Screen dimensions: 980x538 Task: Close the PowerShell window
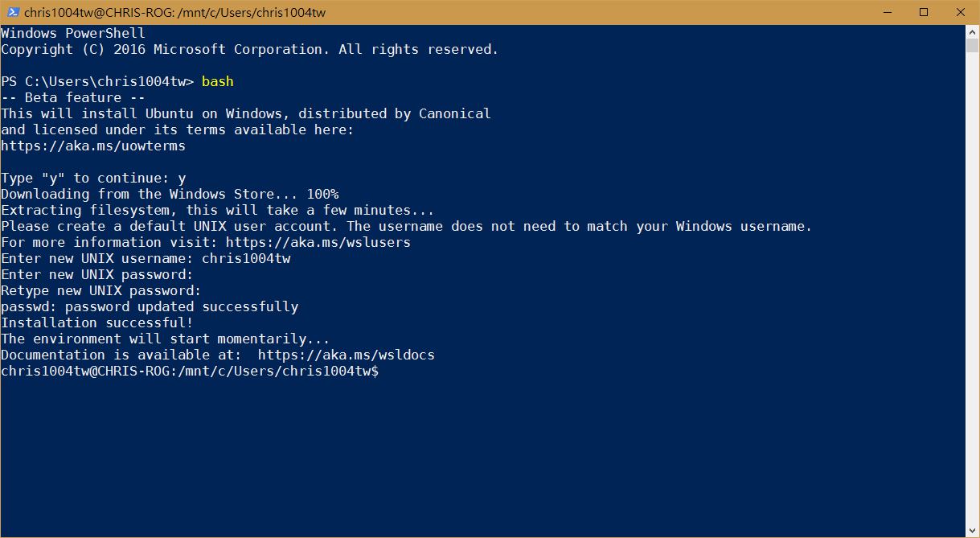tap(961, 12)
